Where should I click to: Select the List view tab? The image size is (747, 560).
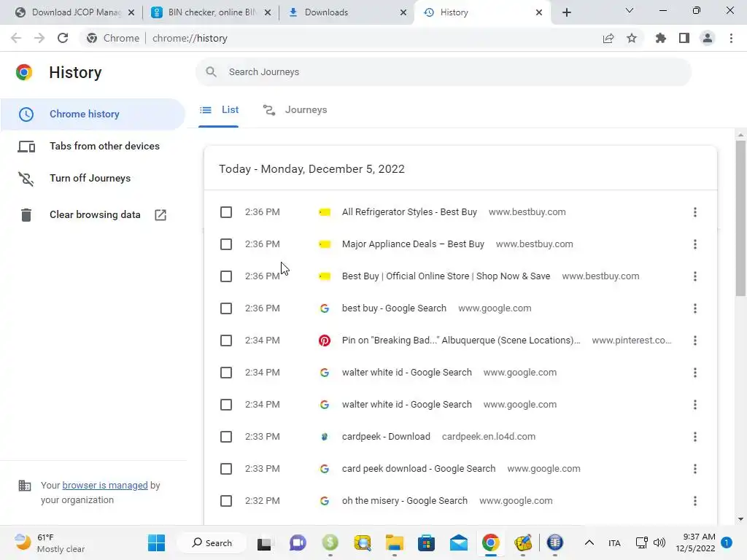coord(219,110)
